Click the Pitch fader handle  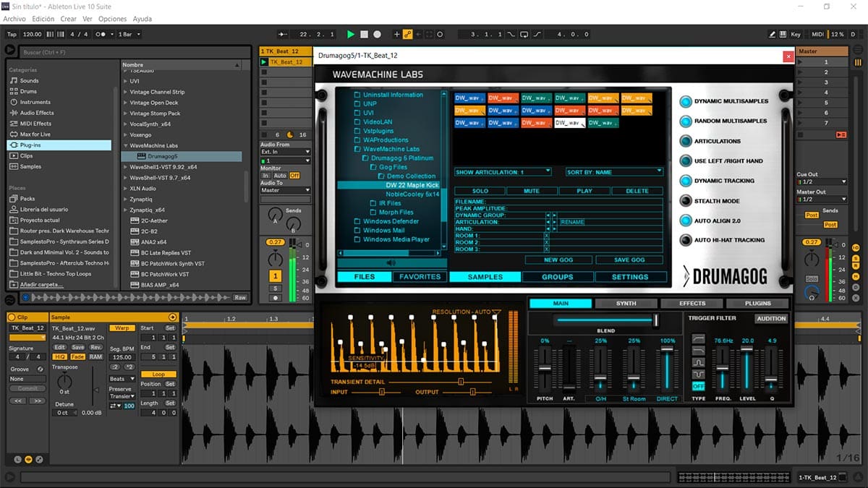545,369
